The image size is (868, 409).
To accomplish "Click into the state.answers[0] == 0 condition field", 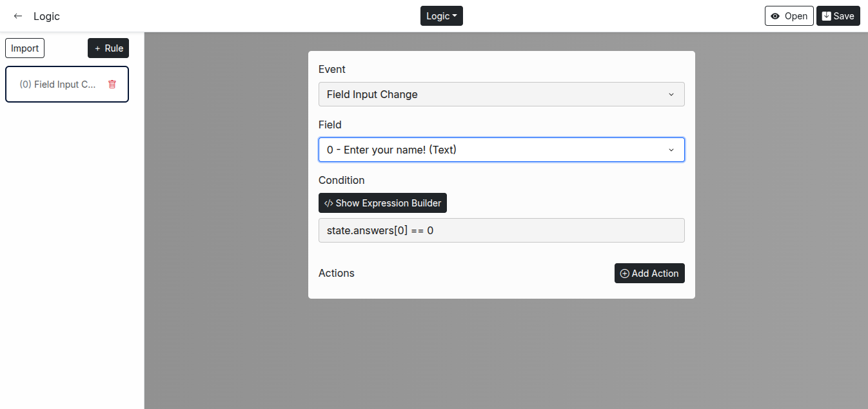I will (501, 230).
